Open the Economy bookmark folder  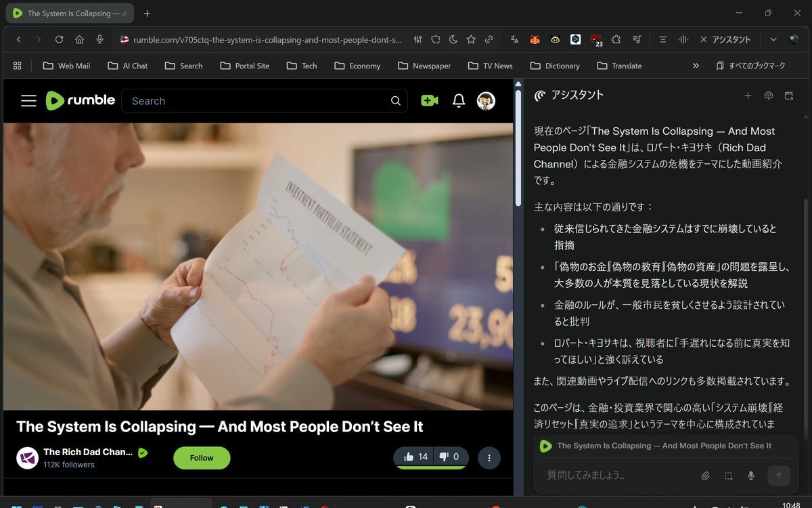(x=357, y=66)
